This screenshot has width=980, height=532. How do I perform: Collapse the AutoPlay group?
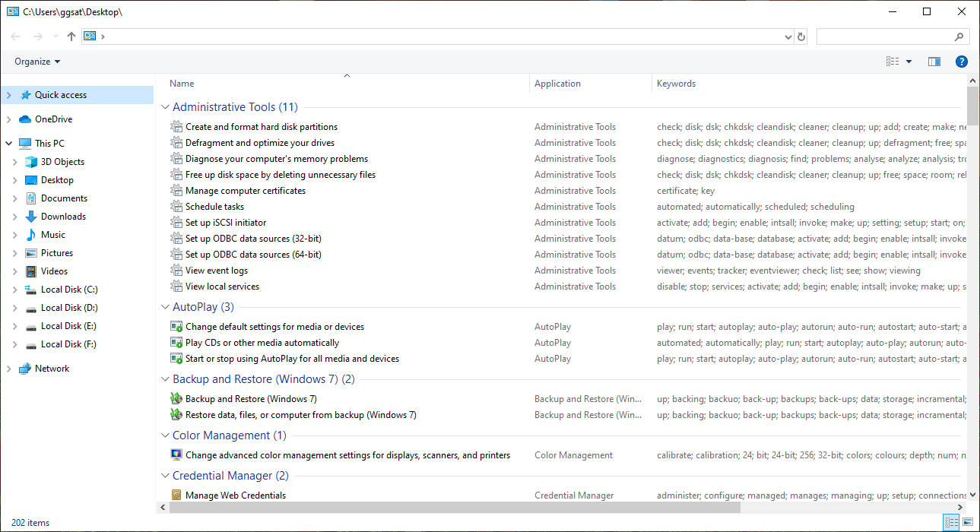[166, 307]
